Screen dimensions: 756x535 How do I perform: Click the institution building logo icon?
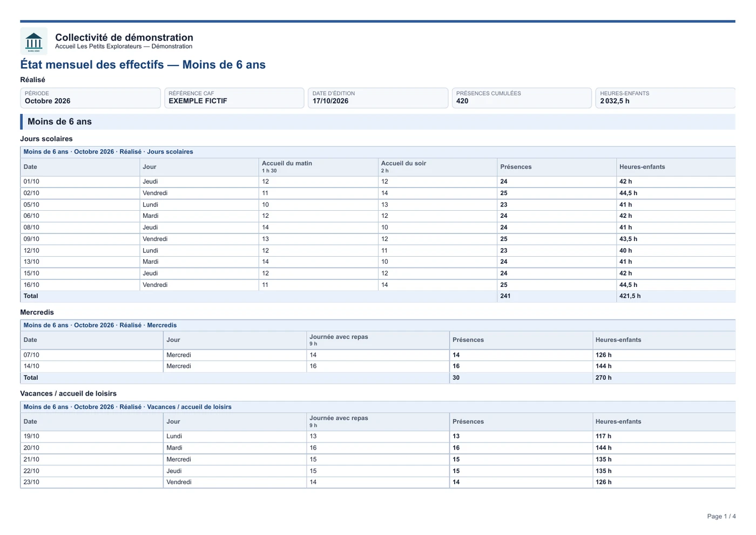point(33,41)
